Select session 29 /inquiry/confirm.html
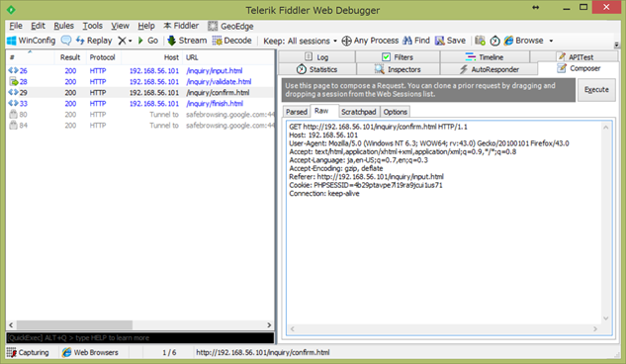This screenshot has width=626, height=364. point(139,93)
